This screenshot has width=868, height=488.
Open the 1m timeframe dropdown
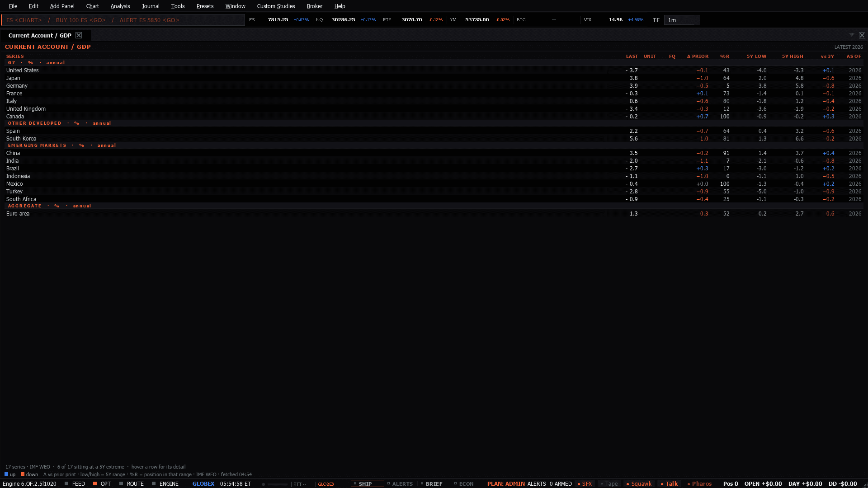click(682, 20)
